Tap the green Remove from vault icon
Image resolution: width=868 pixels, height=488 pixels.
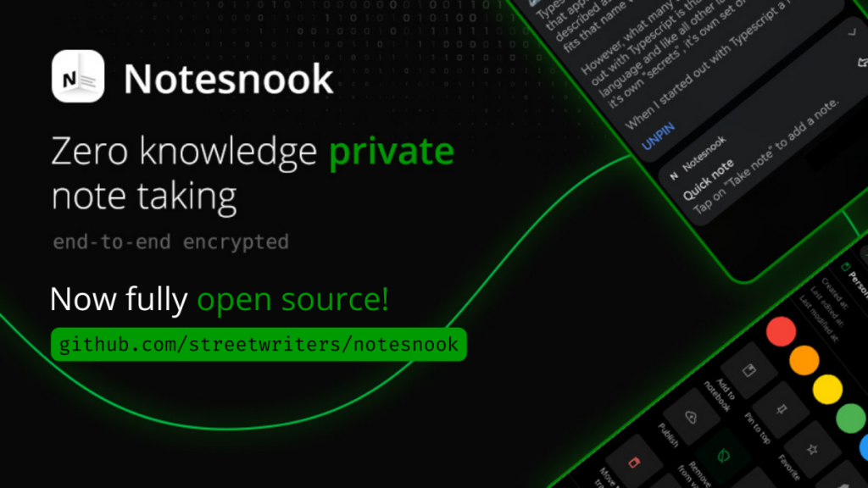click(723, 456)
